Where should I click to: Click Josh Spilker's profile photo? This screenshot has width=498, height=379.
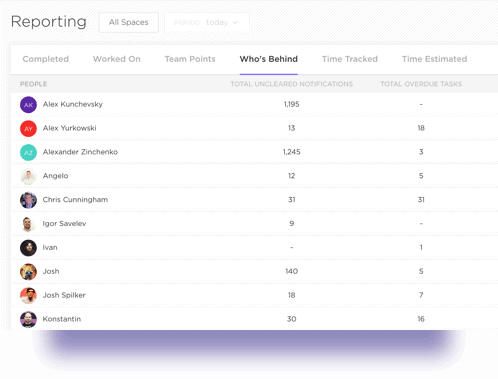(x=28, y=295)
